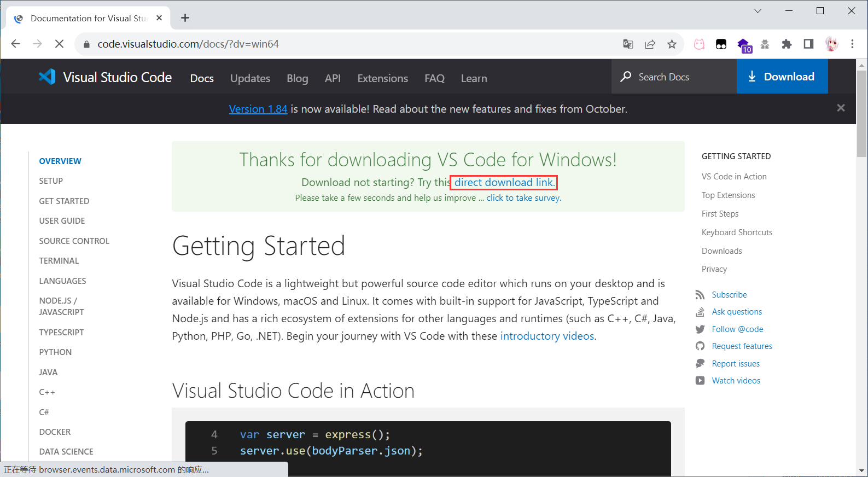Click the magnifier icon in Search Docs
Viewport: 868px width, 477px height.
pos(626,77)
